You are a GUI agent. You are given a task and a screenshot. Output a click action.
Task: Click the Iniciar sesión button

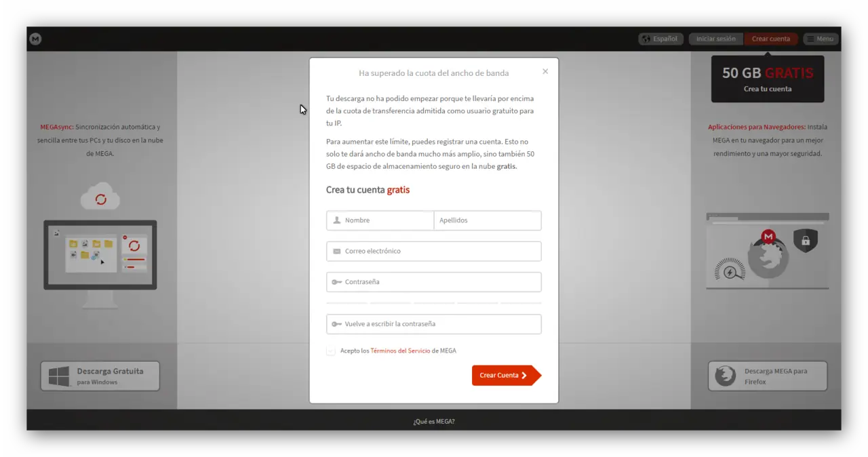(715, 39)
